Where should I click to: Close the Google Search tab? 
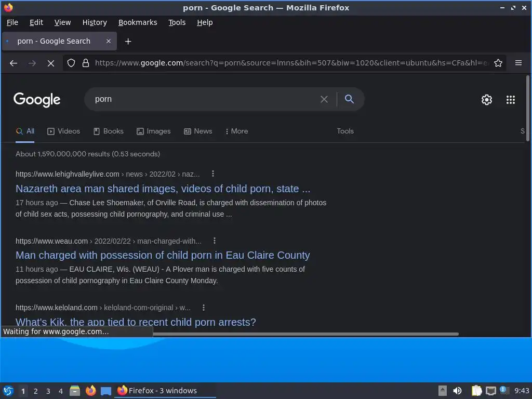[109, 41]
